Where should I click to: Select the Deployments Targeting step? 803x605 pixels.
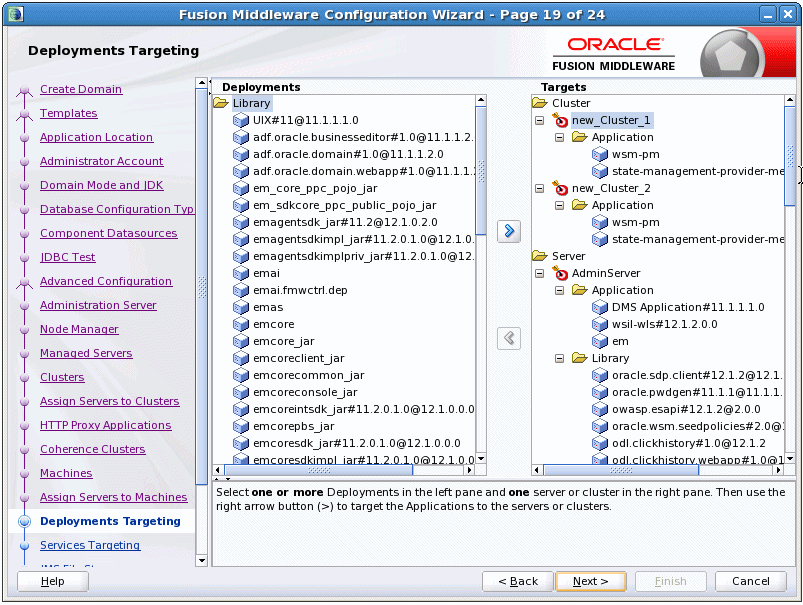pyautogui.click(x=110, y=521)
